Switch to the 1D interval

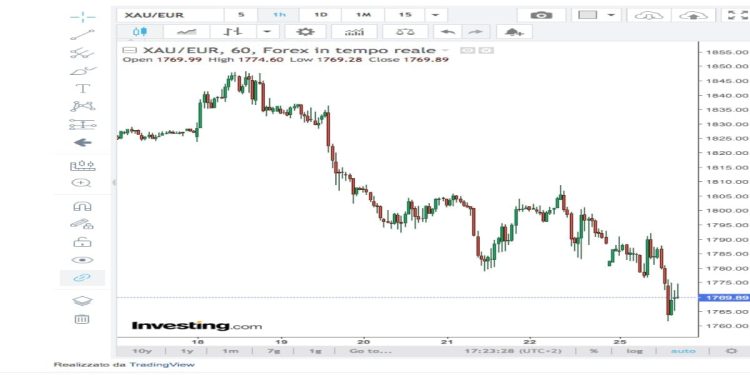pos(320,15)
